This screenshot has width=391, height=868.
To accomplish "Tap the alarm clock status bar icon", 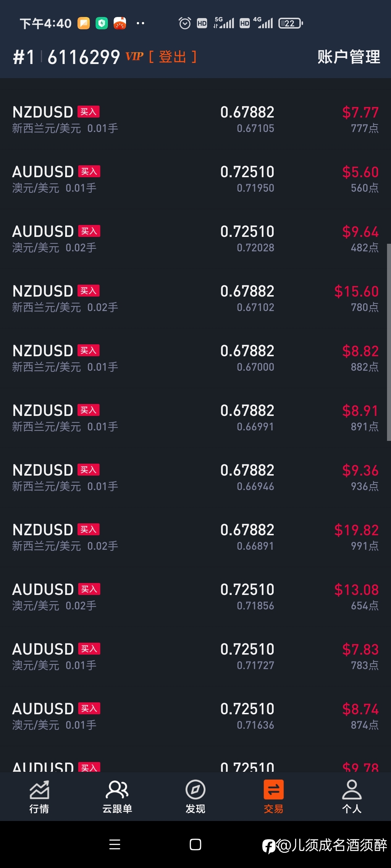I will pyautogui.click(x=185, y=24).
